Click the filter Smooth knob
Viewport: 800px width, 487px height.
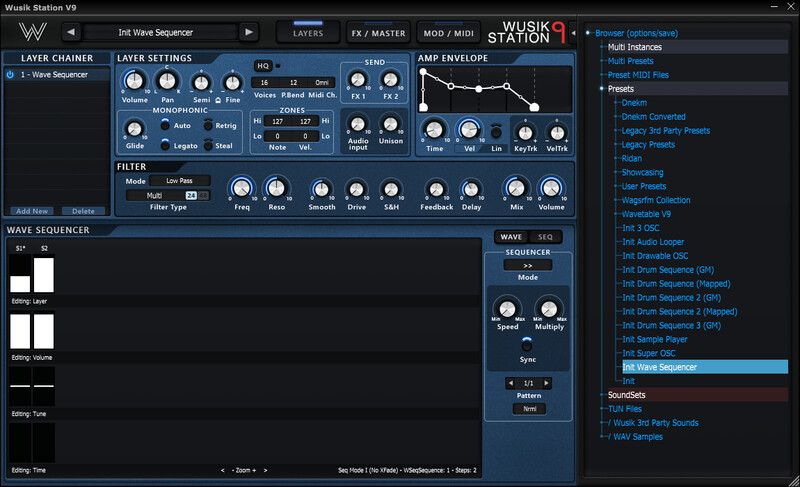tap(321, 190)
